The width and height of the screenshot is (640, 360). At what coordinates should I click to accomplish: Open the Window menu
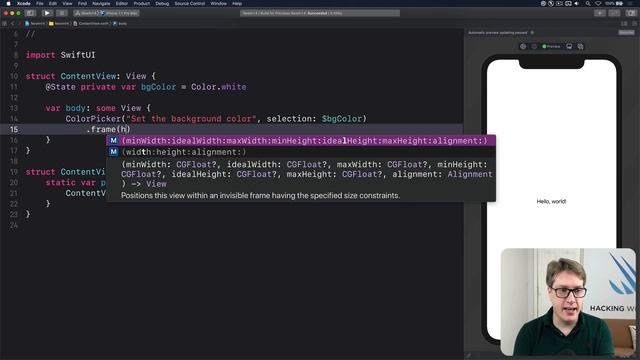point(218,3)
